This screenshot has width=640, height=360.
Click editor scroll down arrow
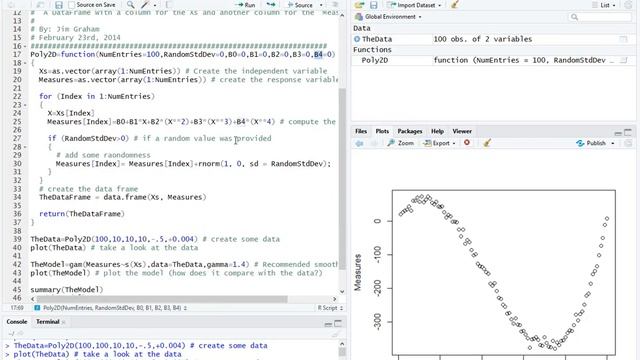(x=342, y=292)
